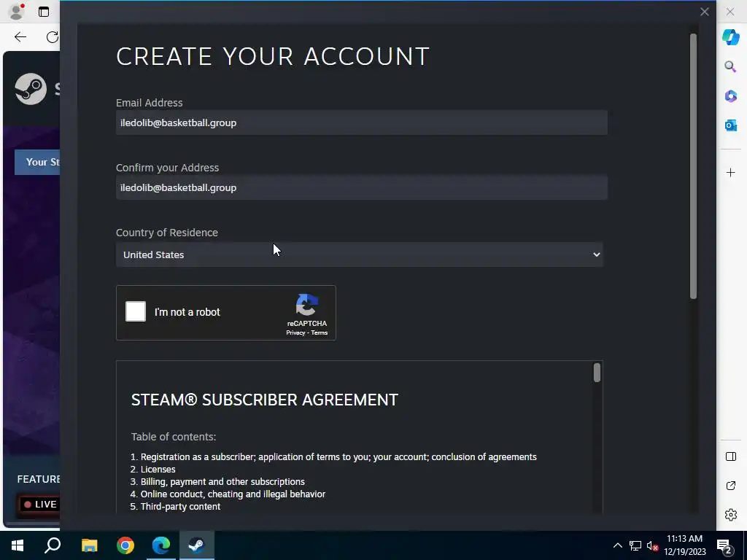
Task: Open the Windows Start menu
Action: point(18,545)
